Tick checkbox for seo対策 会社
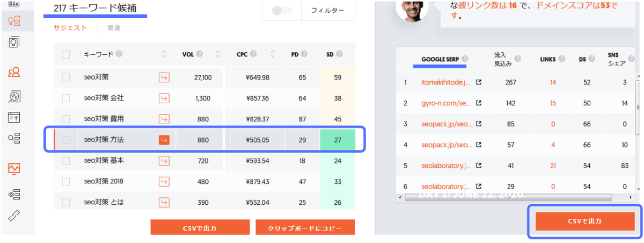Viewport: 644px width, 243px height. tap(66, 98)
